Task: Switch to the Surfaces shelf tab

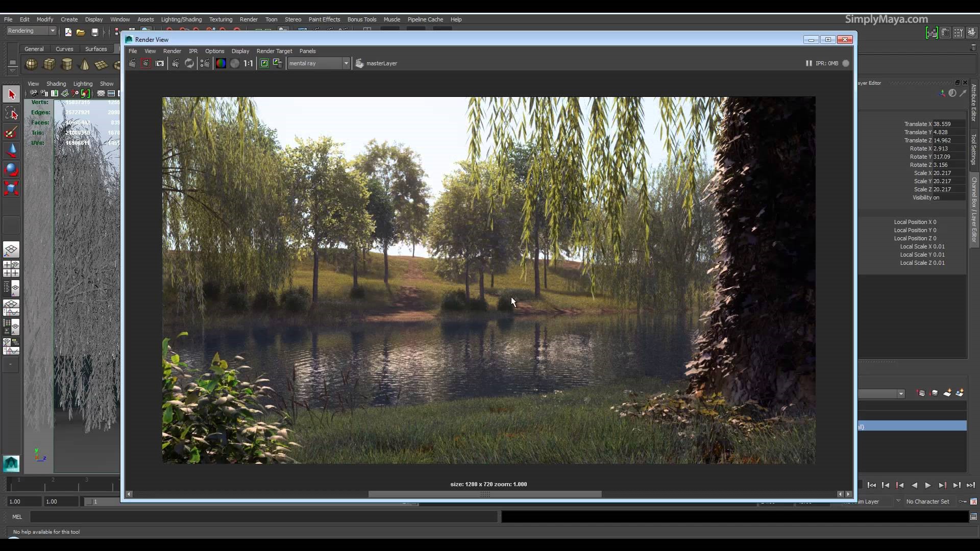Action: [x=96, y=49]
